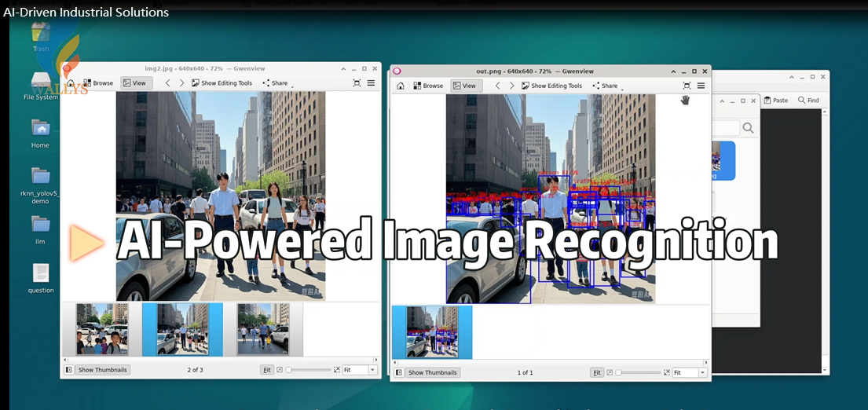Select third thumbnail in img2.jpg window
Viewport: 868px width, 410px height.
click(x=263, y=328)
